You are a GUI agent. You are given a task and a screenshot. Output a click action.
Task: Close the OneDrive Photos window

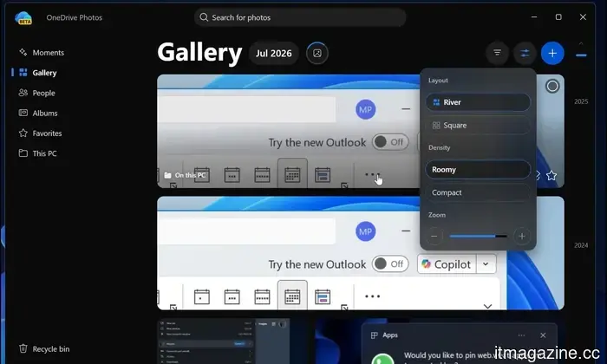pos(583,17)
